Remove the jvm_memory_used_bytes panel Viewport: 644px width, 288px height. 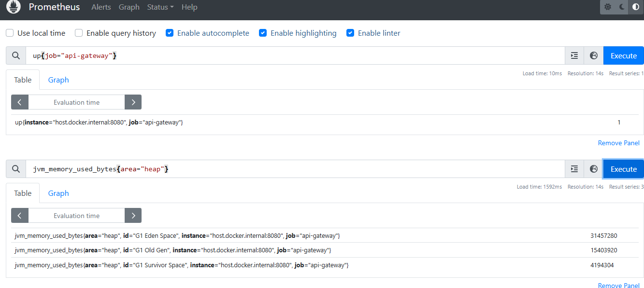point(618,285)
